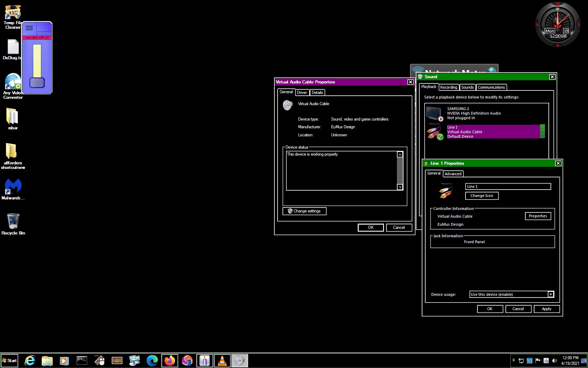
Task: Switch to Driver tab in Virtual Audio Cable Properties
Action: tap(302, 93)
